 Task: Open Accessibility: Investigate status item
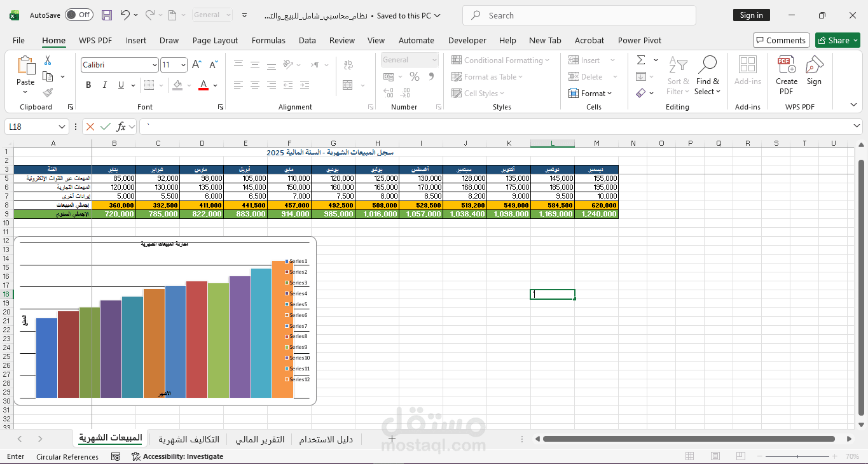[177, 456]
